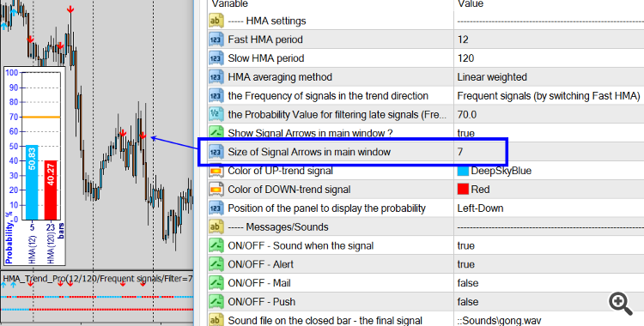Click the ab icon beside Sound file row

pos(216,320)
